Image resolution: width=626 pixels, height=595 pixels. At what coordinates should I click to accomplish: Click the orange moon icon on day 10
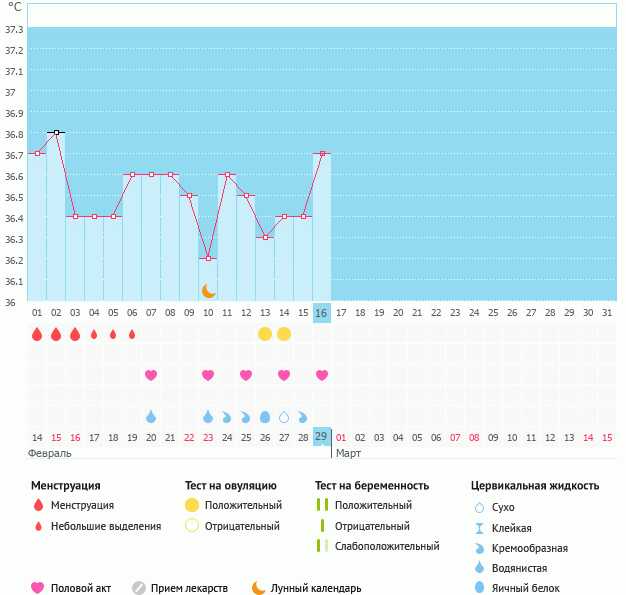pyautogui.click(x=208, y=291)
